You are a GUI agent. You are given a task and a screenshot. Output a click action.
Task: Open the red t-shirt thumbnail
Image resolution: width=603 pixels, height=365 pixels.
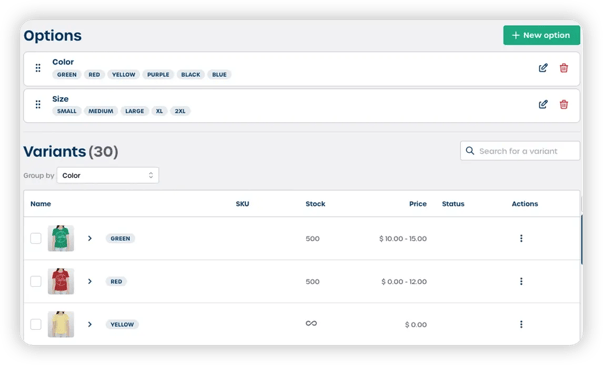click(x=61, y=282)
